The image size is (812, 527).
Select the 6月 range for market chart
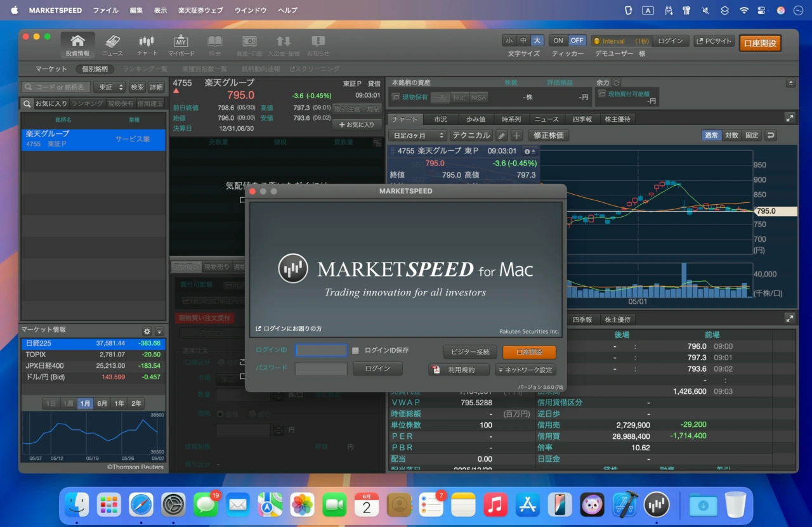pos(102,403)
